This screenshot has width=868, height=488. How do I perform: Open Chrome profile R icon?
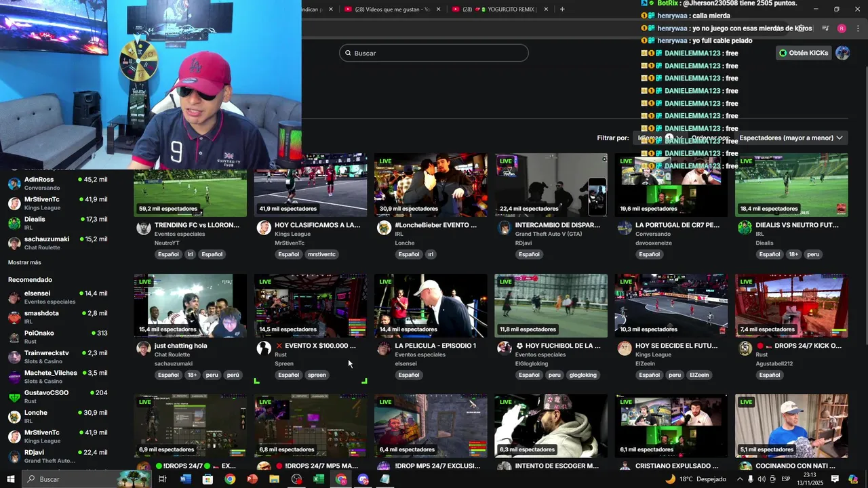coord(842,28)
